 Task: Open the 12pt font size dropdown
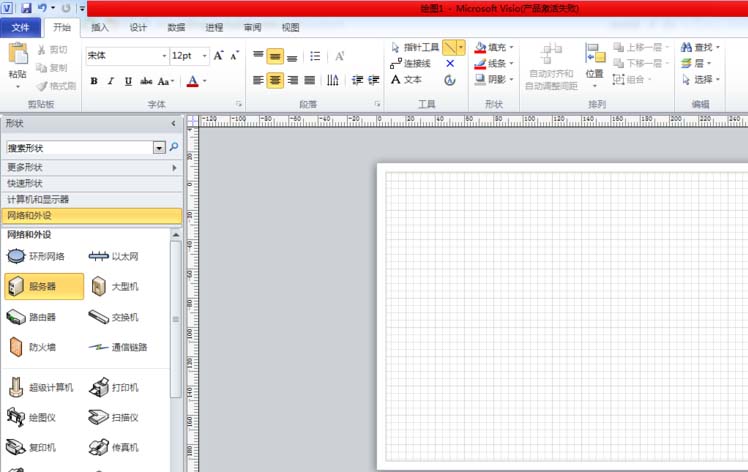pyautogui.click(x=204, y=56)
